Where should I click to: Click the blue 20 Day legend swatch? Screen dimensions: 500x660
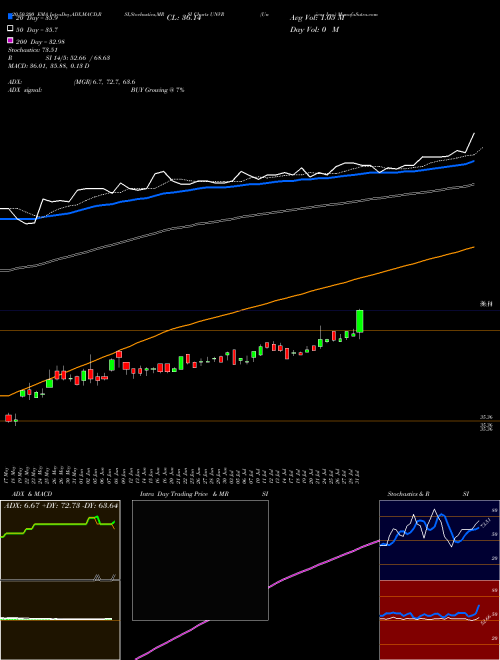pyautogui.click(x=11, y=16)
